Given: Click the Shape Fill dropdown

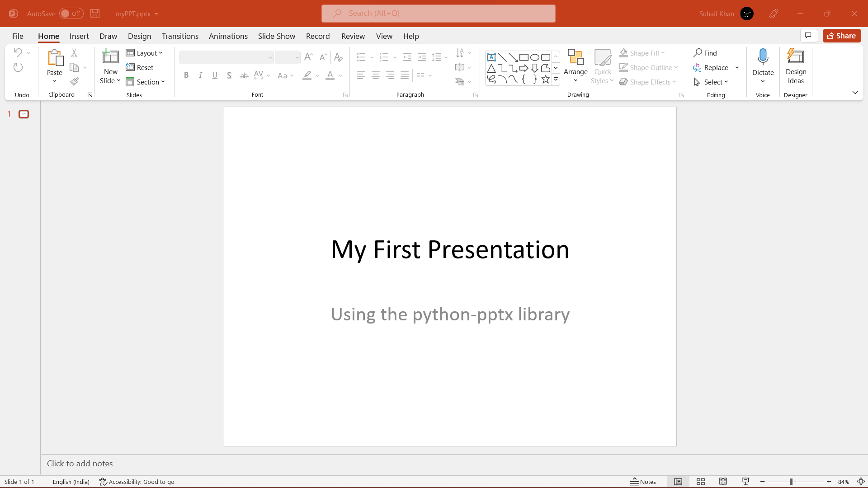Looking at the screenshot, I should tap(663, 52).
